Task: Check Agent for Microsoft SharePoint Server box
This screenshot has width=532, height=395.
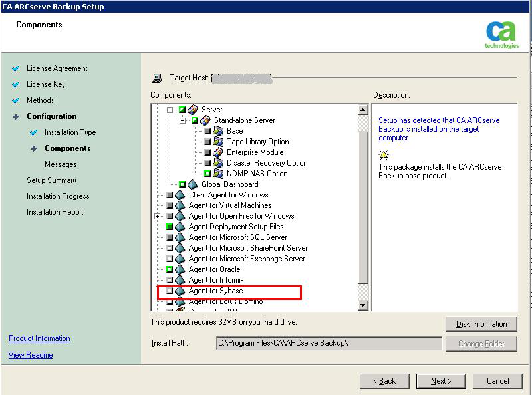Action: pyautogui.click(x=170, y=248)
